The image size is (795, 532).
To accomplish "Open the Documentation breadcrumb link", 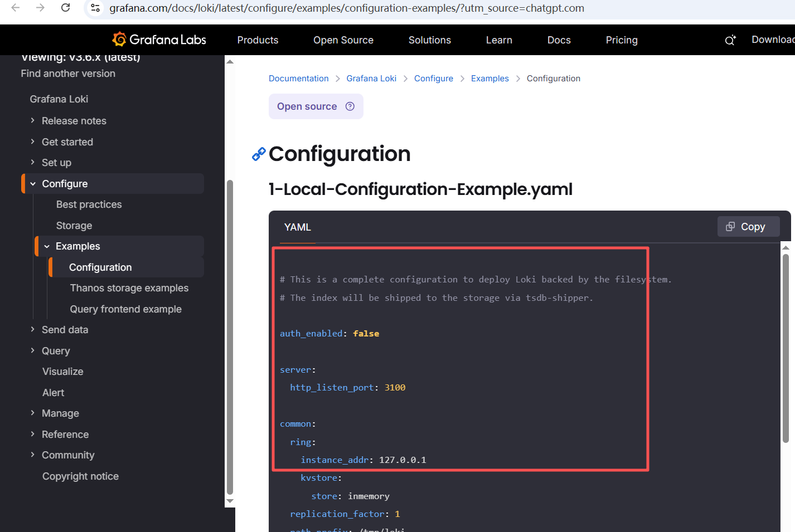I will click(299, 79).
